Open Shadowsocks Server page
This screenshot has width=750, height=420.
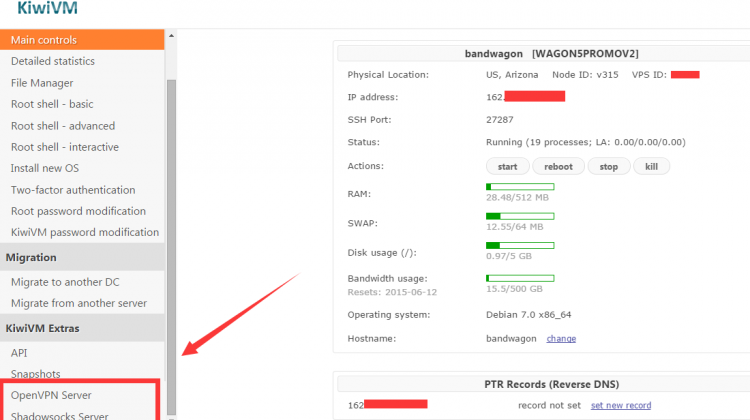(x=60, y=415)
